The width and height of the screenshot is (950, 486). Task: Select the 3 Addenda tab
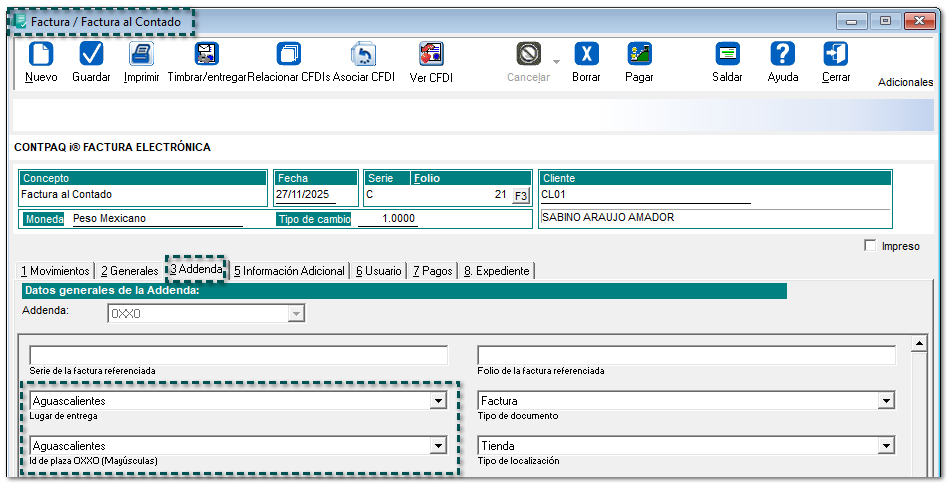196,269
